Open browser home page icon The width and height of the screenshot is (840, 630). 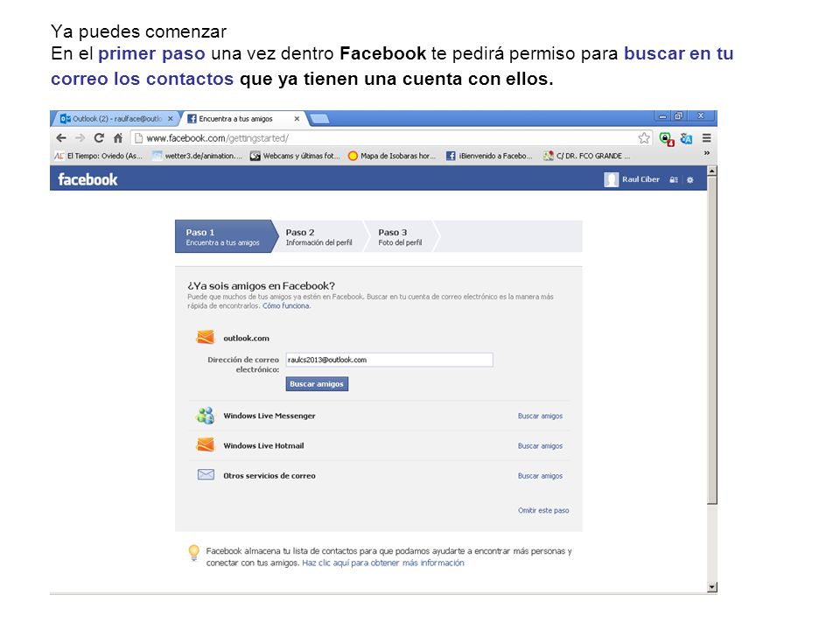pos(118,138)
